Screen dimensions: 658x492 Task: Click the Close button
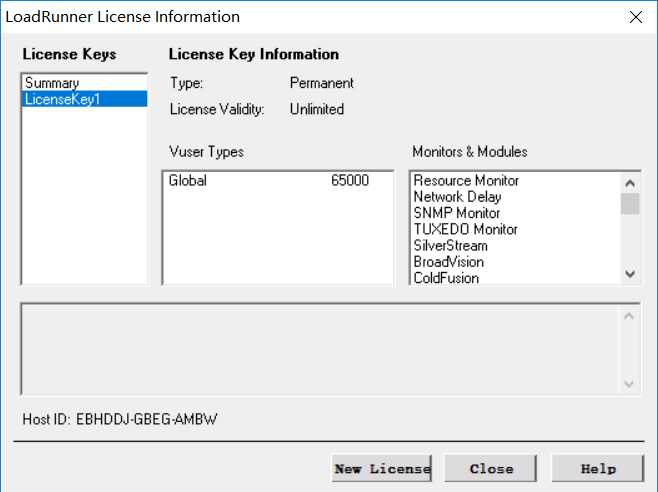(x=491, y=468)
